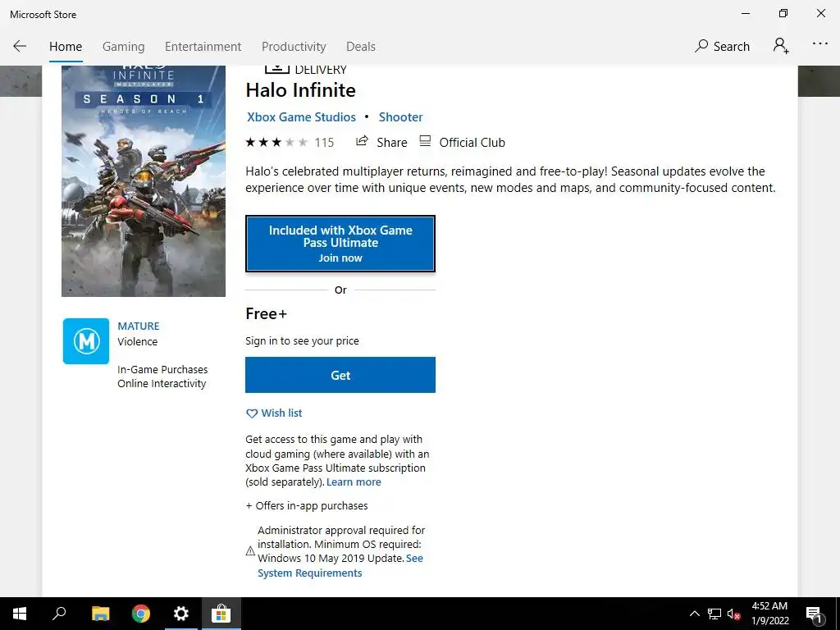Image resolution: width=840 pixels, height=630 pixels.
Task: Click the In-Game Purchases text
Action: (162, 370)
